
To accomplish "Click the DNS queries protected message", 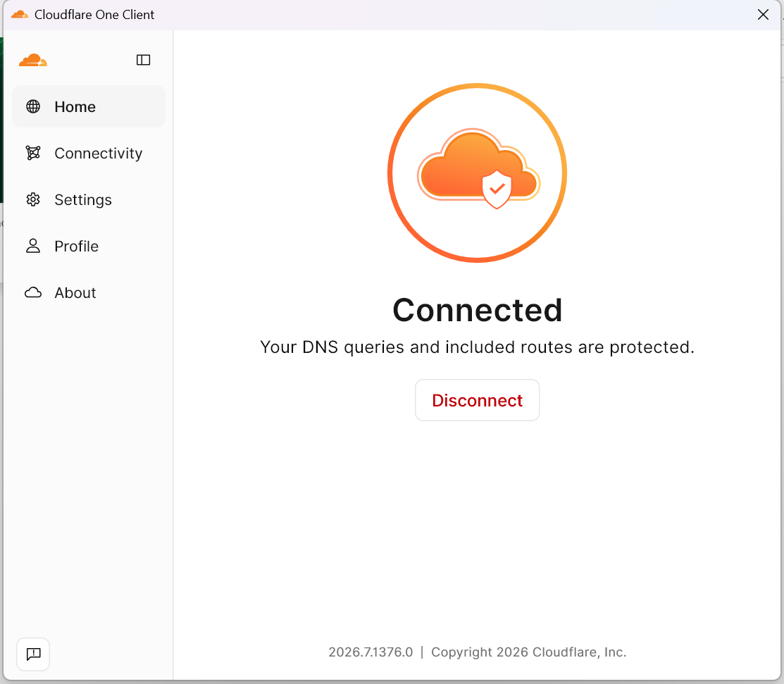I will 477,347.
